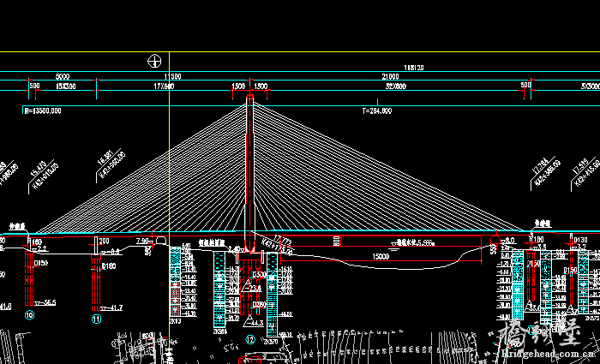Click the '15000' navigation clearance dimension
This screenshot has height=364, width=600.
[381, 257]
